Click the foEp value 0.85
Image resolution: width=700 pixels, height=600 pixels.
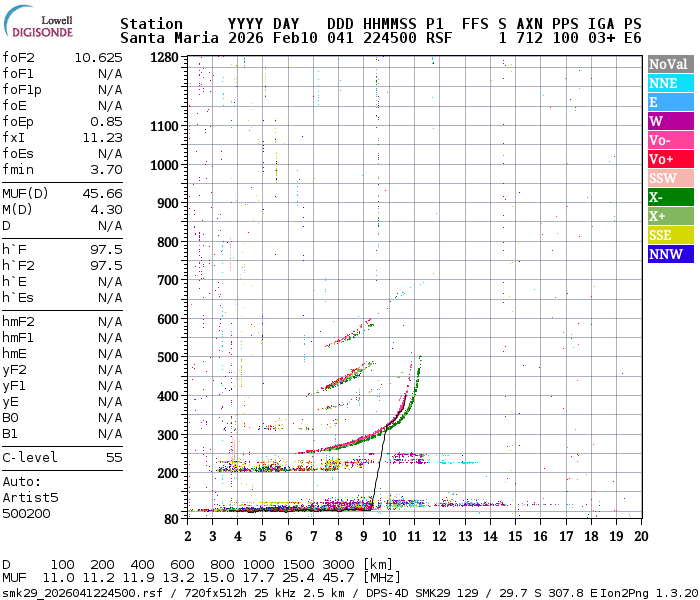106,121
